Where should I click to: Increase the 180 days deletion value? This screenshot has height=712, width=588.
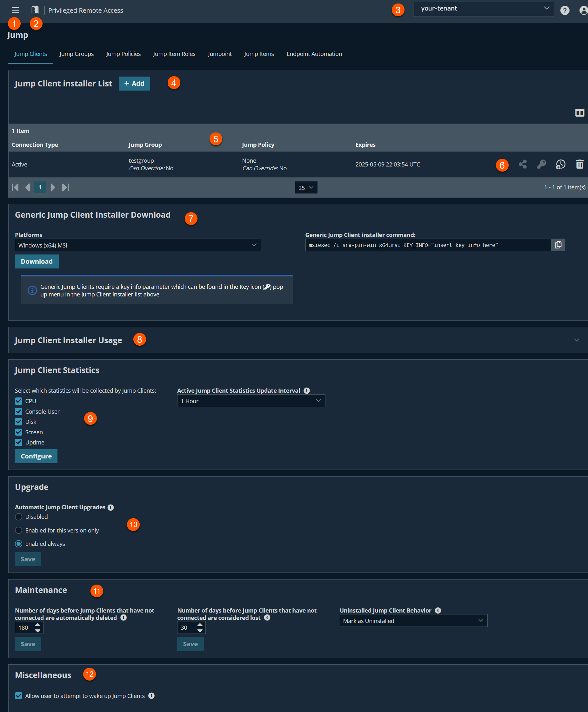tap(37, 625)
